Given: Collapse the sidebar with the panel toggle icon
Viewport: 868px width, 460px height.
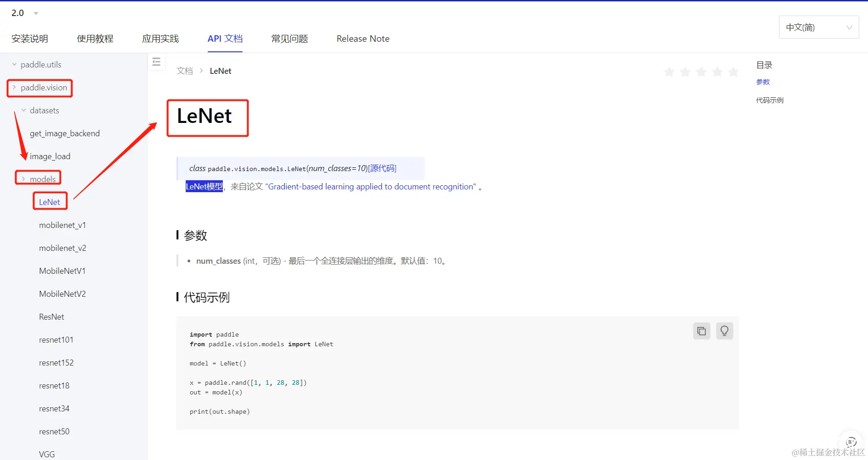Looking at the screenshot, I should [156, 61].
